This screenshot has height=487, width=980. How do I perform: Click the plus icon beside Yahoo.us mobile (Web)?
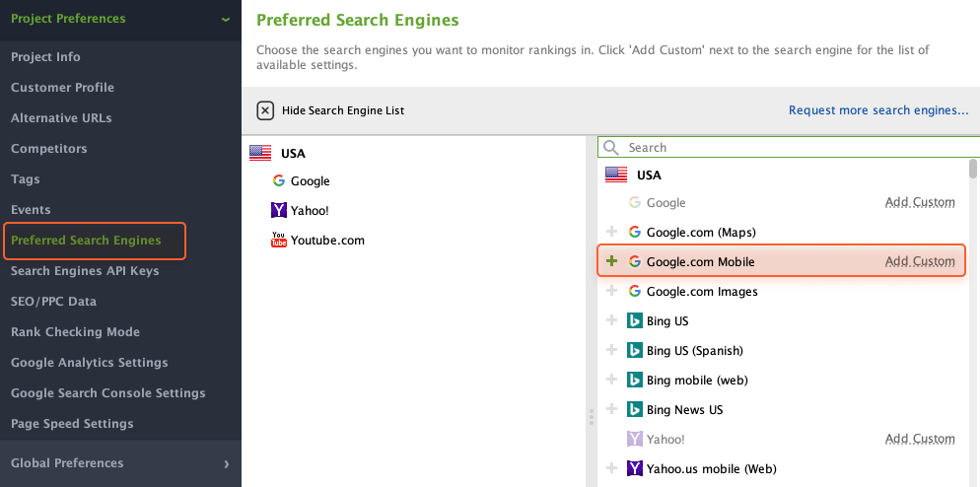612,468
